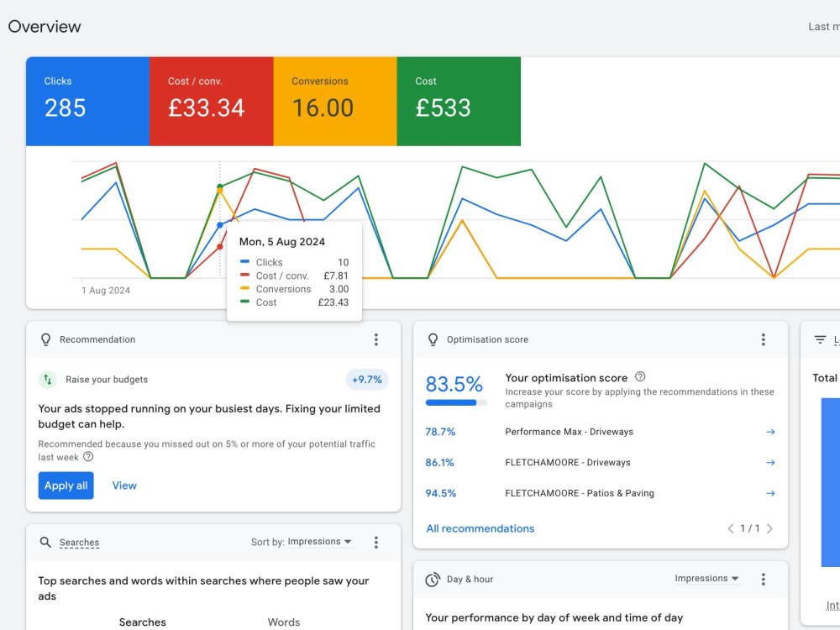840x630 pixels.
Task: Click the 1 Aug 2024 axis label
Action: click(106, 291)
